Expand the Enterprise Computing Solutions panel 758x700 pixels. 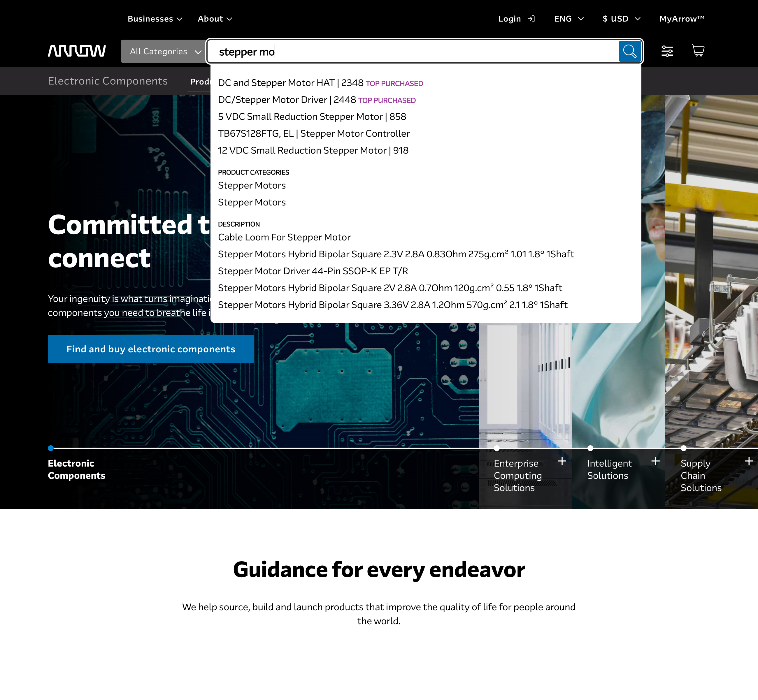coord(562,461)
